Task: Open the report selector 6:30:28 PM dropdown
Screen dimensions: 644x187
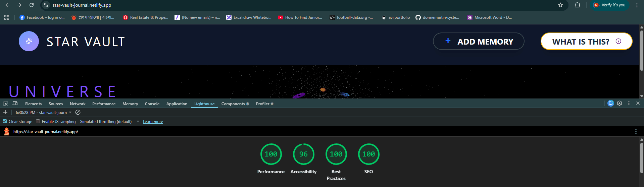Action: pos(44,112)
